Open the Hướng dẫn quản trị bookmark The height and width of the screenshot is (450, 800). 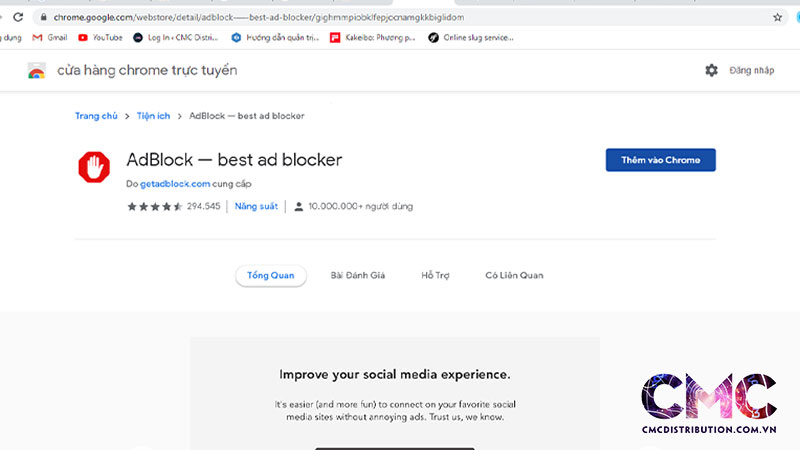click(275, 37)
